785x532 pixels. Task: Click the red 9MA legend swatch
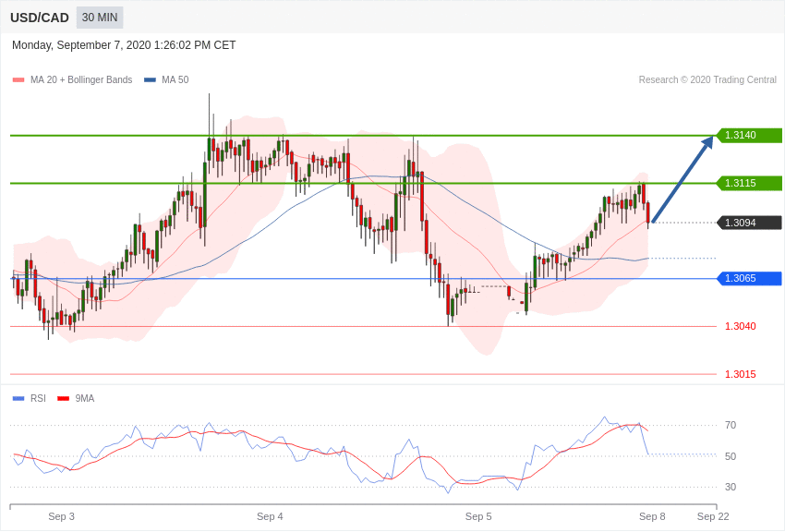[63, 398]
